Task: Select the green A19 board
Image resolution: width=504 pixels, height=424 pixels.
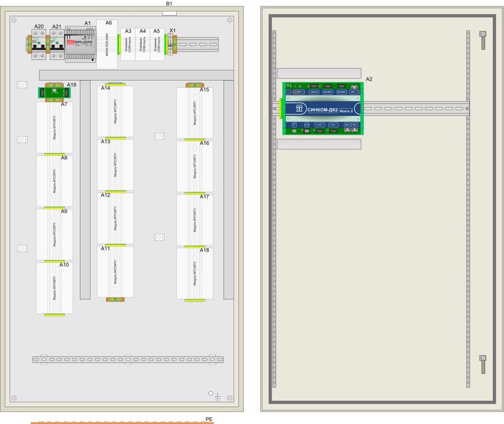Action: click(53, 93)
